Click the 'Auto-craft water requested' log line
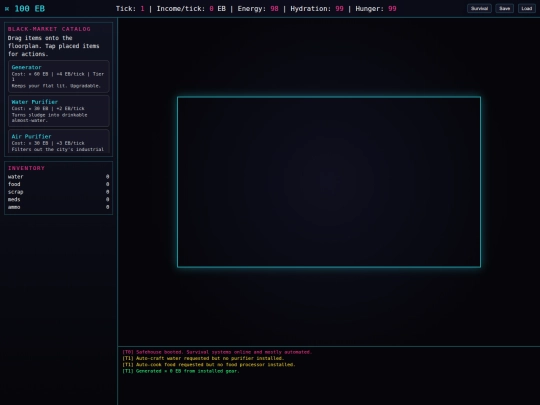This screenshot has height=405, width=540. (203, 358)
